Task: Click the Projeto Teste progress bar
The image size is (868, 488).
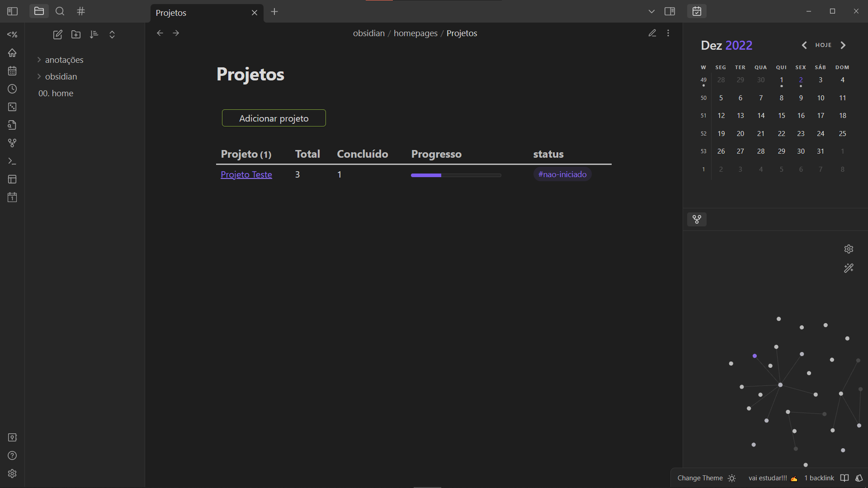Action: click(x=456, y=175)
